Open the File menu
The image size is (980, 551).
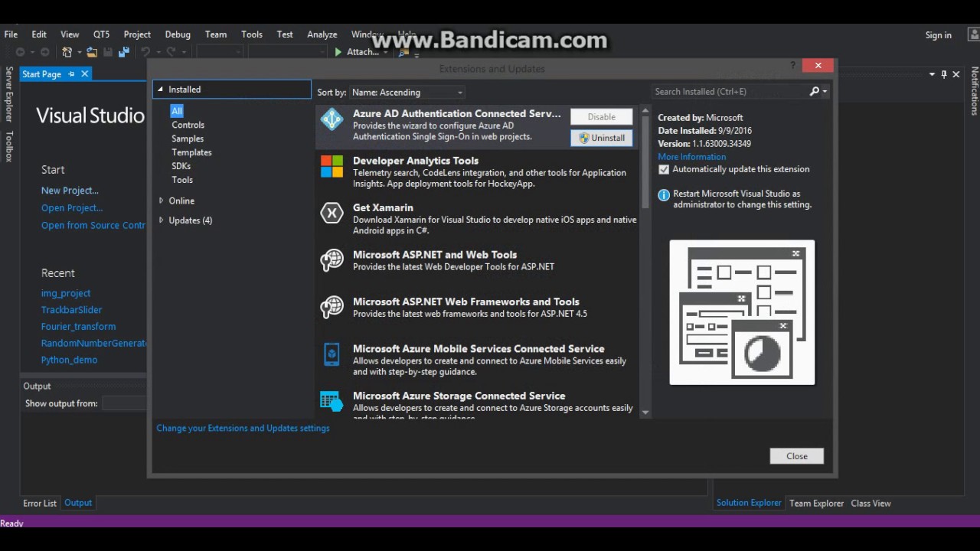[x=11, y=34]
